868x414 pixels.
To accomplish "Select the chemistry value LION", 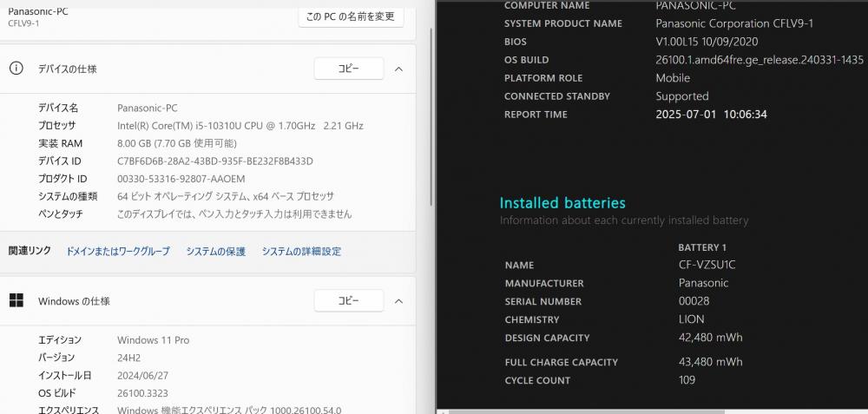I will [x=692, y=319].
